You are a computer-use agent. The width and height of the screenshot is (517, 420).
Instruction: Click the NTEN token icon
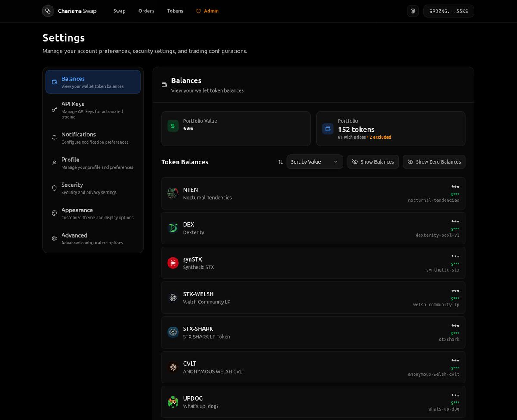[x=173, y=193]
